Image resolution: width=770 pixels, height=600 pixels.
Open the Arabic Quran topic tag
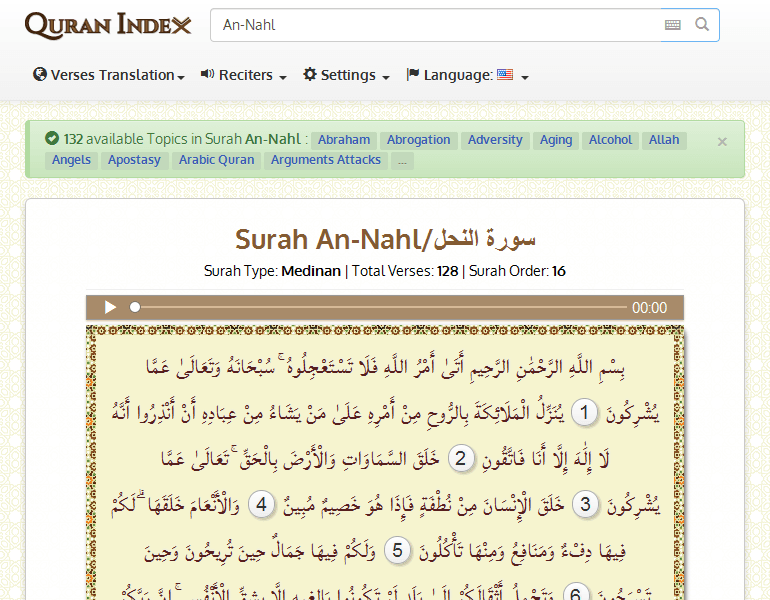216,160
